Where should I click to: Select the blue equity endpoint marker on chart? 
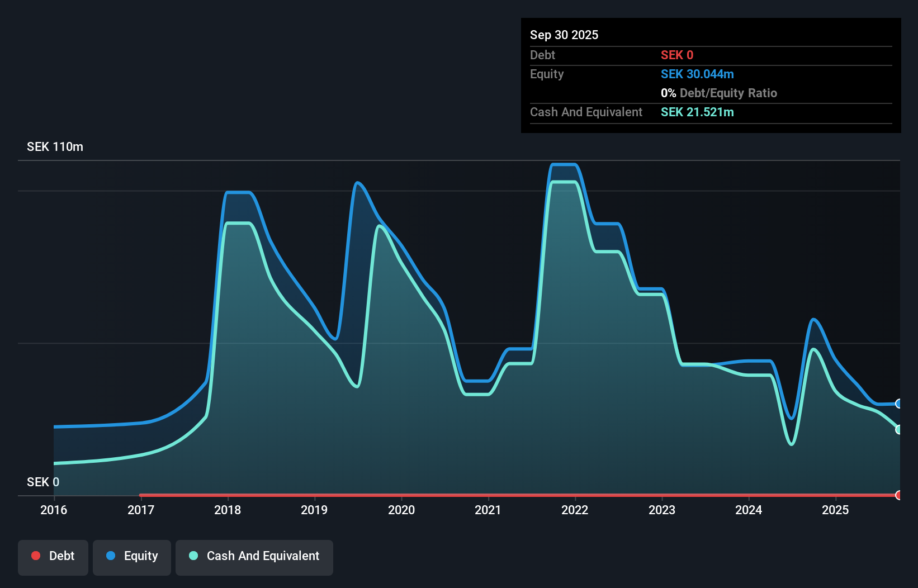pyautogui.click(x=899, y=404)
